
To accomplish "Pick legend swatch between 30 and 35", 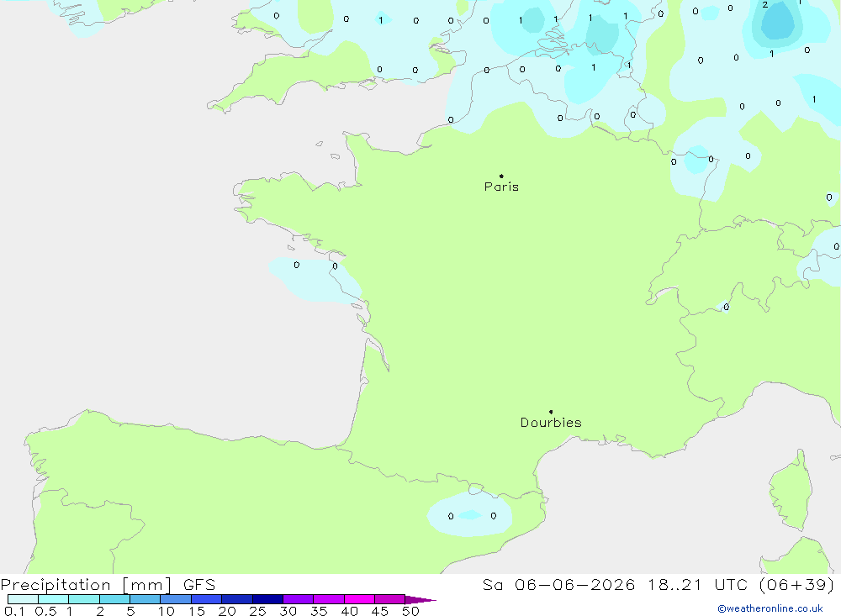I will 299,599.
